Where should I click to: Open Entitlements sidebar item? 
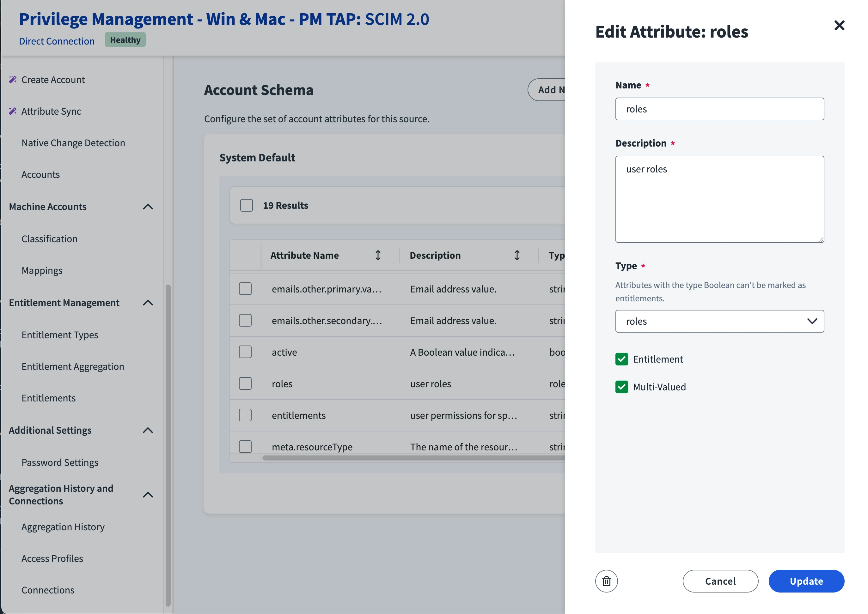point(48,398)
